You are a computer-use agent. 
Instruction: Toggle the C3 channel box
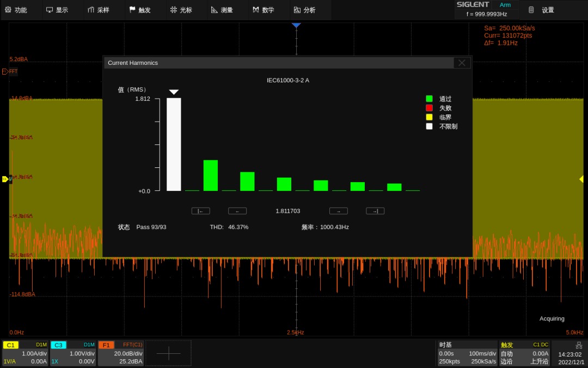73,353
